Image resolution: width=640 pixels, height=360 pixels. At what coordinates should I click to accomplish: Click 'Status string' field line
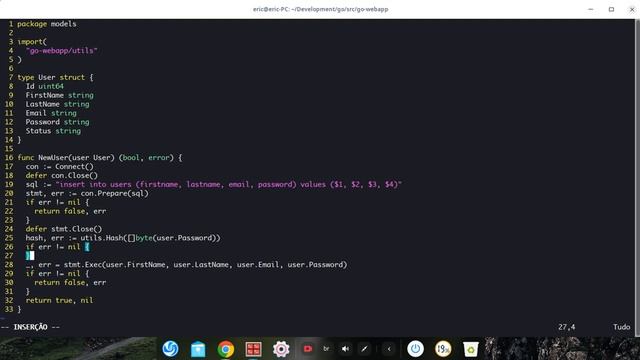click(53, 131)
